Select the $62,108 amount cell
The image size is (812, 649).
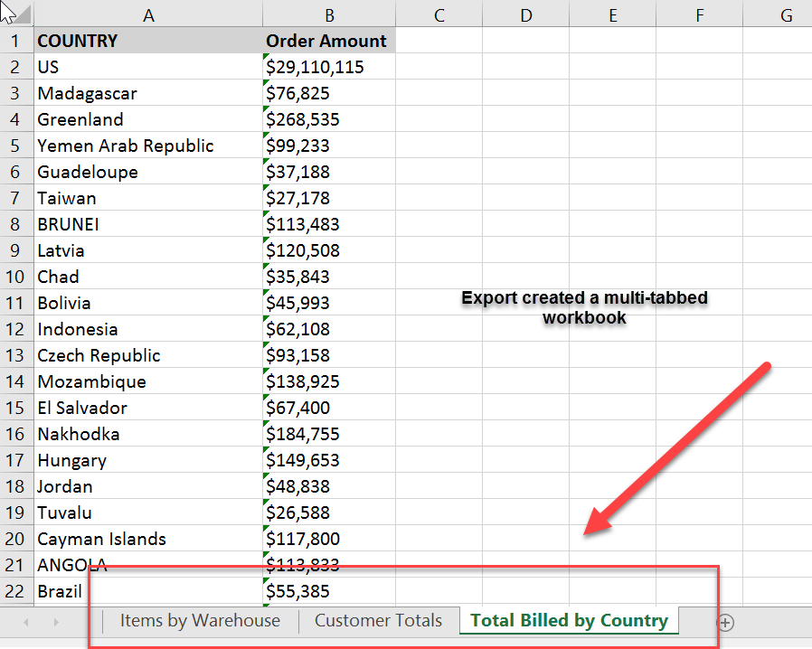pos(329,329)
